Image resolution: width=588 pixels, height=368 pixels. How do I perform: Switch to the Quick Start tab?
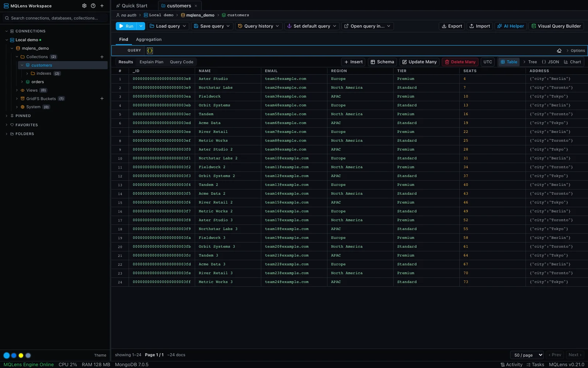click(132, 6)
